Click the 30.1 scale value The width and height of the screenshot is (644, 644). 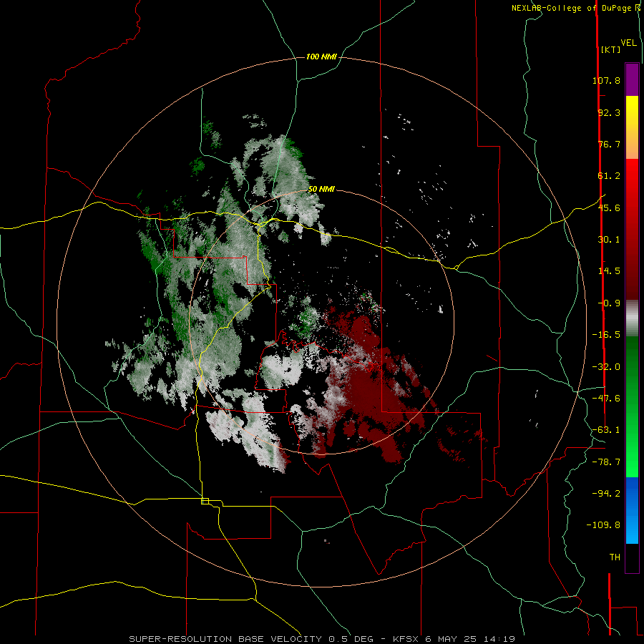tap(609, 240)
